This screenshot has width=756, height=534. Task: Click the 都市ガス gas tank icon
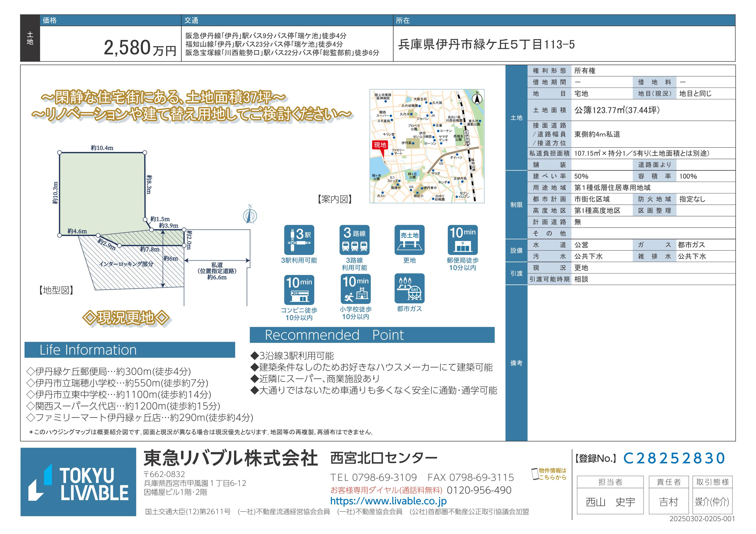pyautogui.click(x=409, y=289)
